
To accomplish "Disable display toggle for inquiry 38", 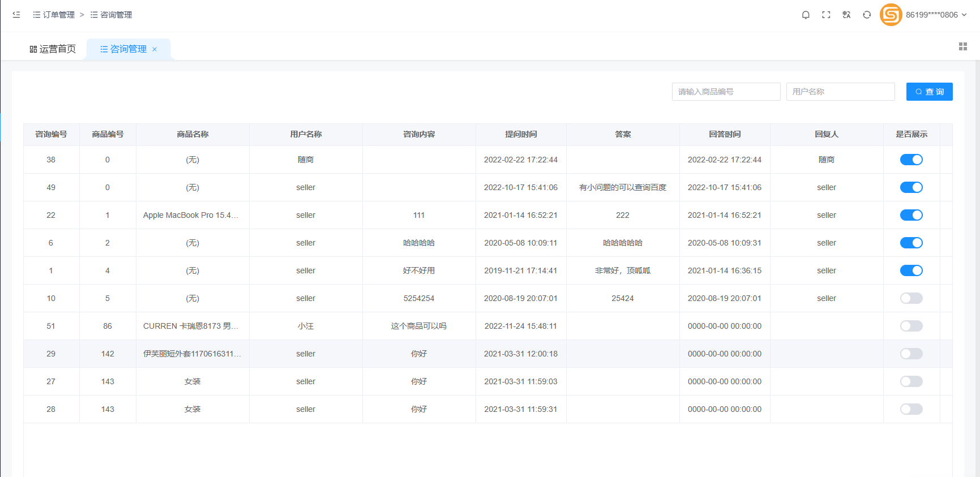I will [x=911, y=160].
